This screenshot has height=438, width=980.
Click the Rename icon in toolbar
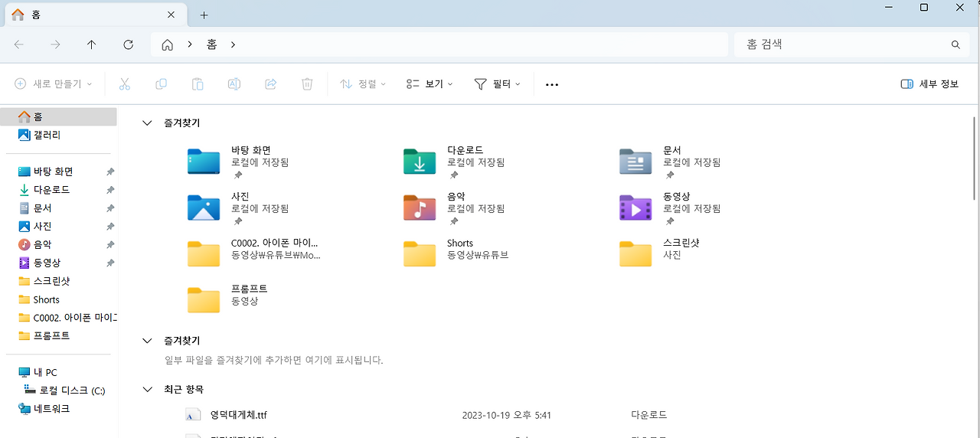234,84
